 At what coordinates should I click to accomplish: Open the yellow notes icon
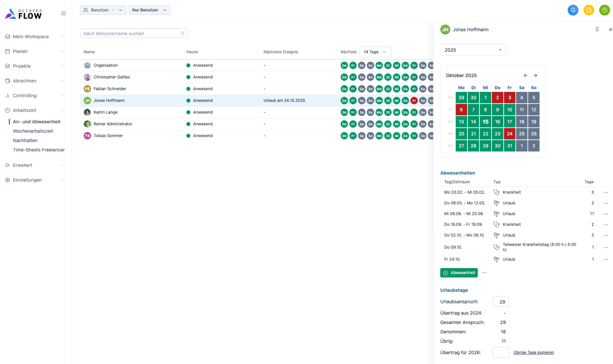(588, 10)
